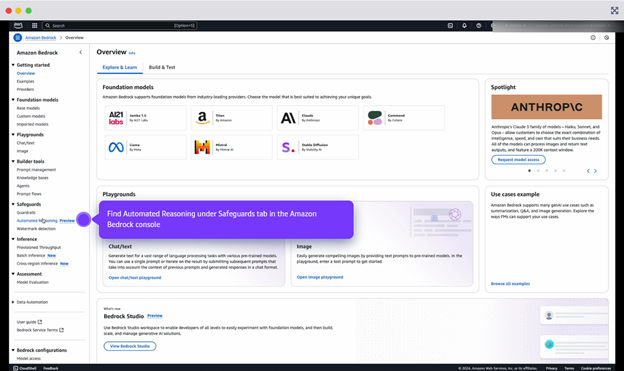The height and width of the screenshot is (371, 624).
Task: Click the Request model access button
Action: tap(518, 160)
